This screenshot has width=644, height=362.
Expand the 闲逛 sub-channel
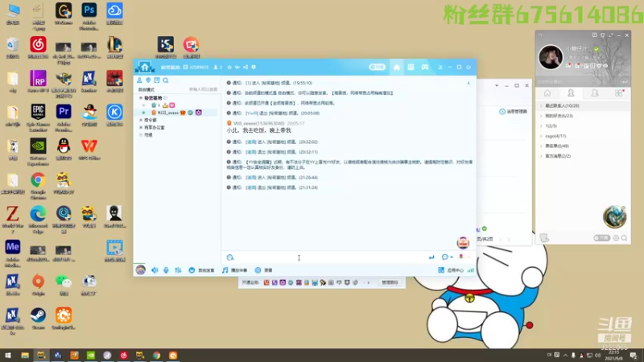[141, 134]
